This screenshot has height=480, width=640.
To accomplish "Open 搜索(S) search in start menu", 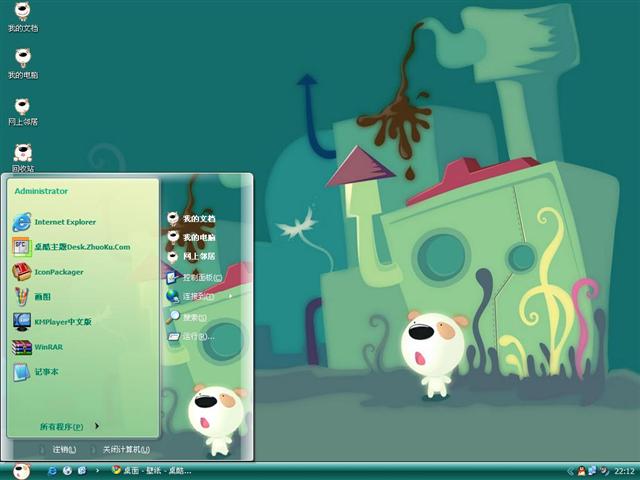I will click(187, 317).
